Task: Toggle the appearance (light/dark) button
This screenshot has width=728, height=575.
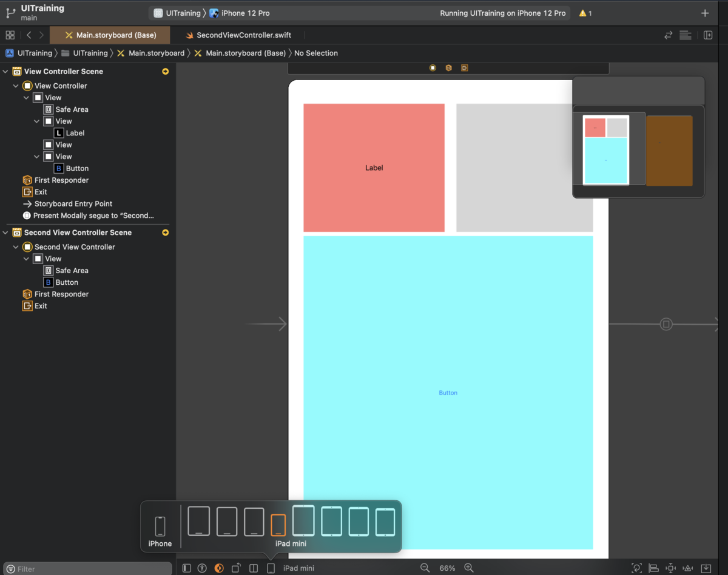Action: click(219, 568)
